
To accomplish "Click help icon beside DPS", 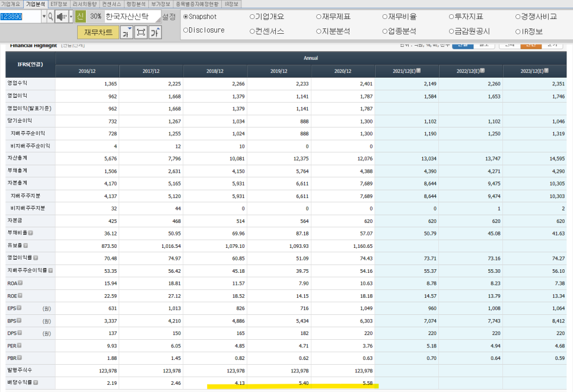I will [x=20, y=333].
